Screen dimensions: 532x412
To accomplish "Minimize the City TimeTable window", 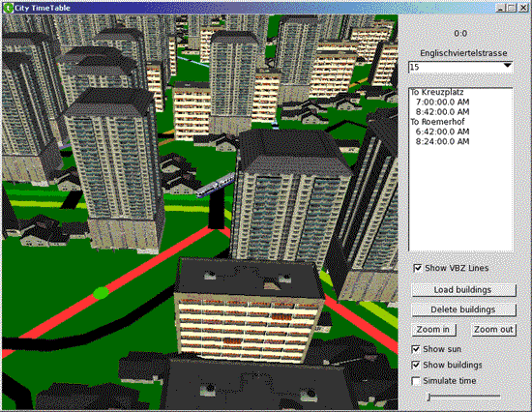I will [x=500, y=8].
